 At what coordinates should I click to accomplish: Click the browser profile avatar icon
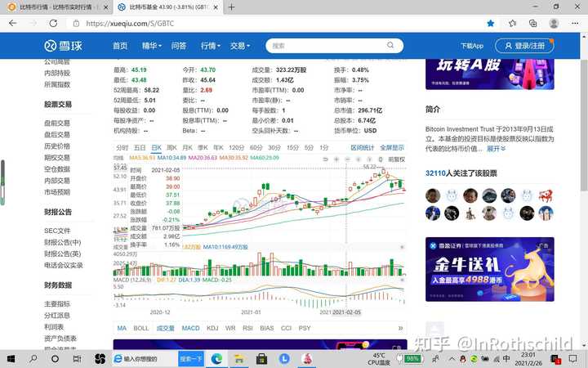click(x=554, y=23)
